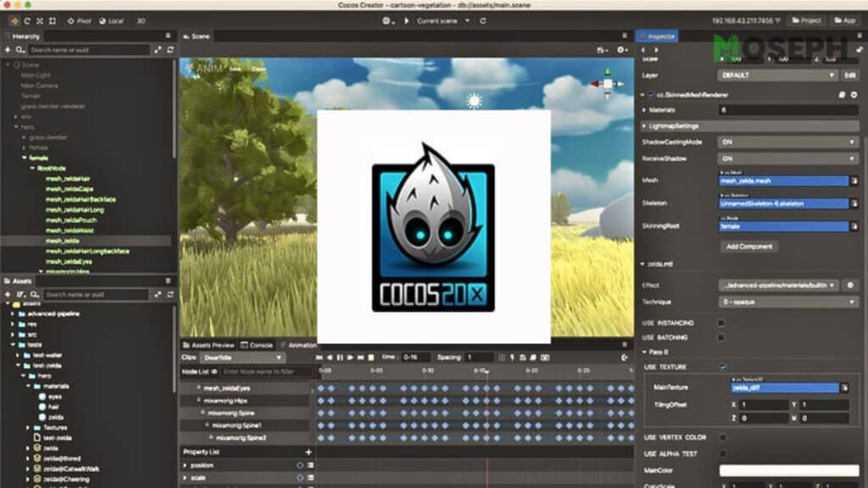The image size is (868, 488).
Task: Refresh the Hierarchy panel
Action: click(170, 50)
